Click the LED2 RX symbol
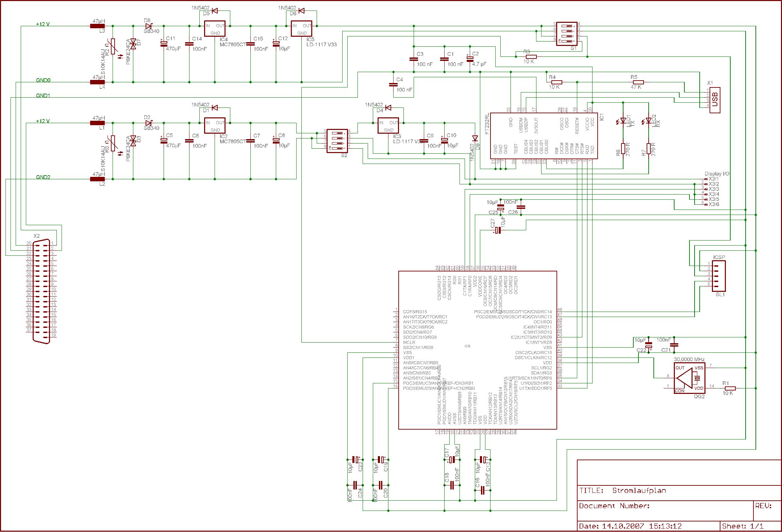 (649, 121)
